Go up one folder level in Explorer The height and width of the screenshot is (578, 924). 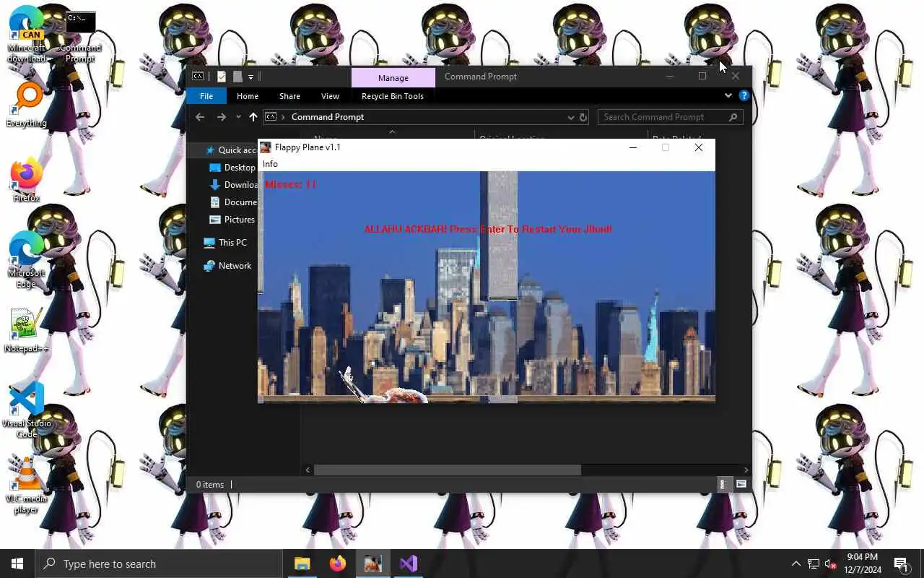[253, 117]
